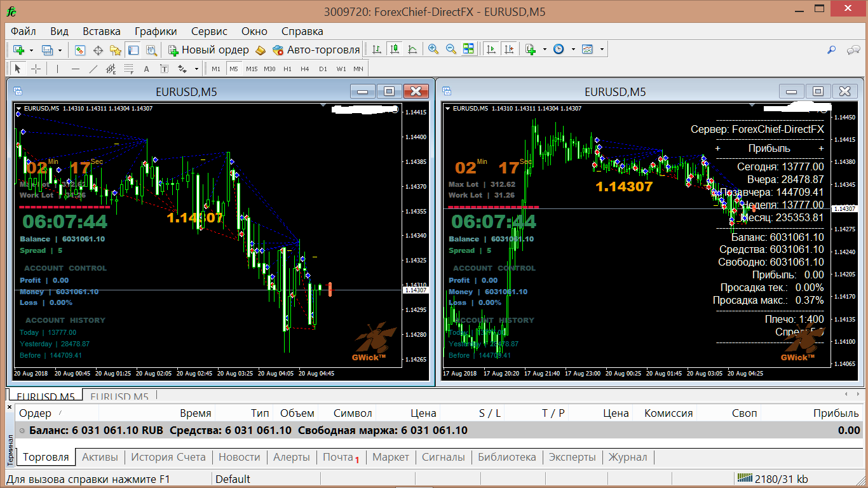
Task: Set timeframe to M15
Action: 252,69
